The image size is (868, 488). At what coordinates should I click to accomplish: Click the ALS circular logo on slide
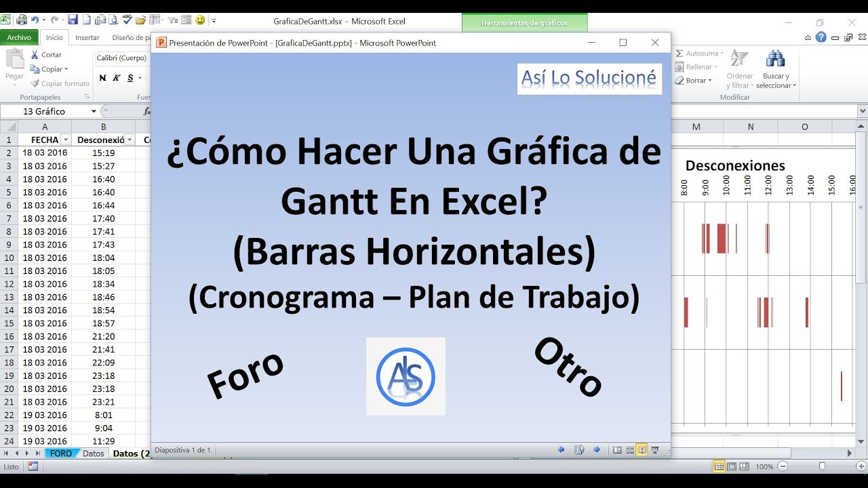[x=406, y=376]
